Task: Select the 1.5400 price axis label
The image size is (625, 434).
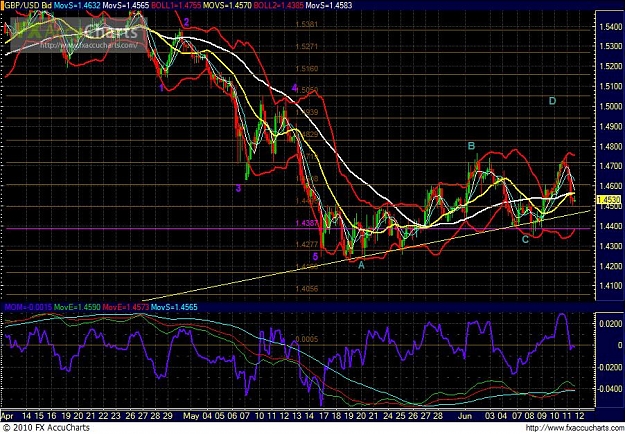Action: (610, 27)
